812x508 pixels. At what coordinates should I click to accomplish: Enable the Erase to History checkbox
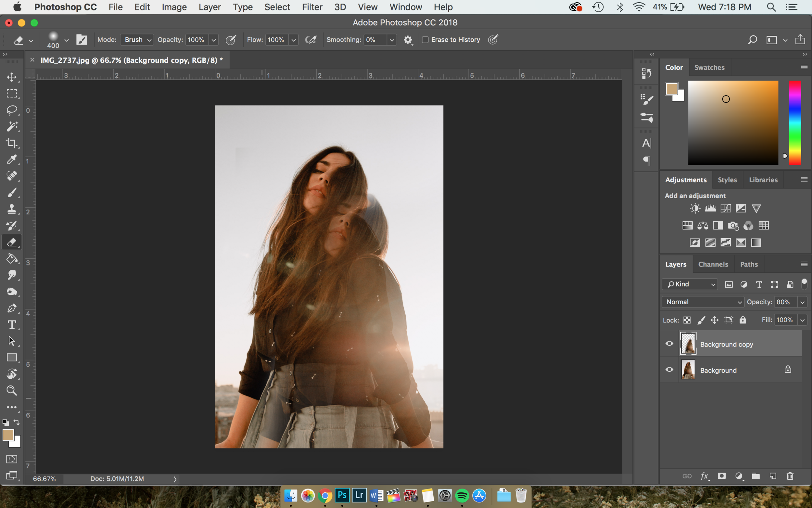425,40
